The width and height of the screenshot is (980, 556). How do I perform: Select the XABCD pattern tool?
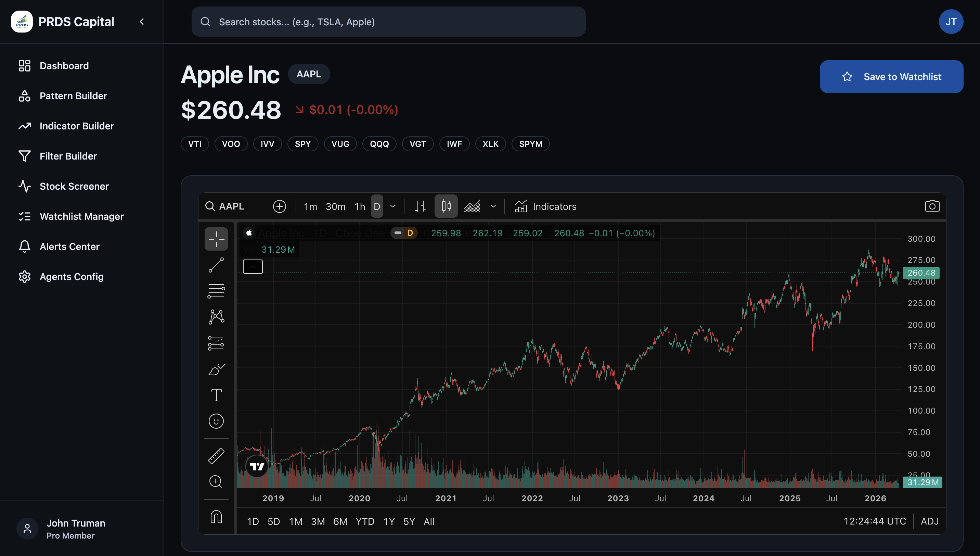pos(216,317)
